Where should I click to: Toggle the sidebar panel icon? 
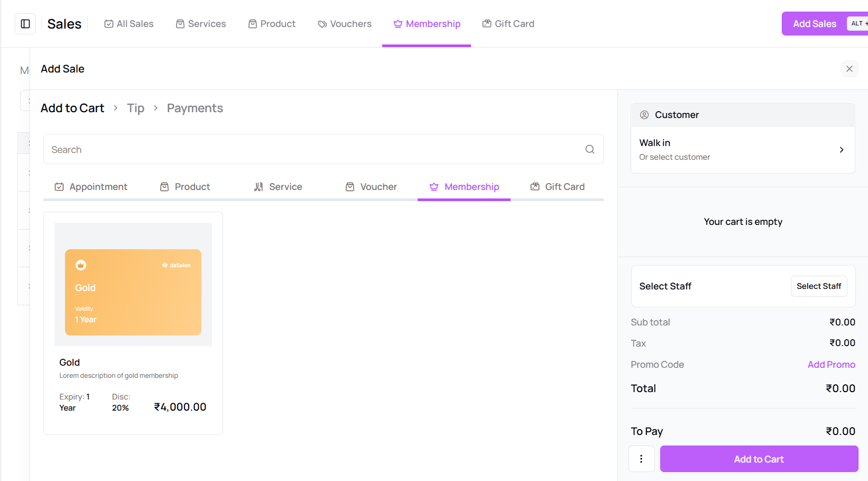coord(25,24)
